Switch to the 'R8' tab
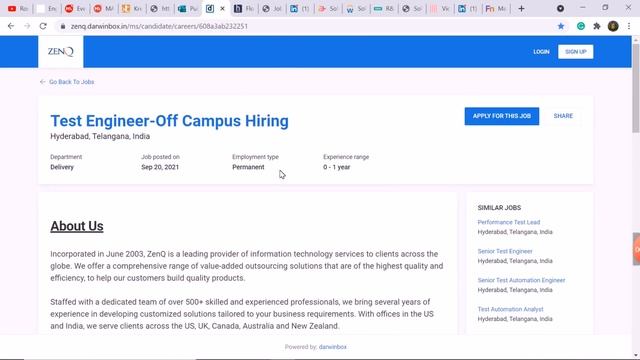Viewport: 640px width, 360px height. coord(384,9)
